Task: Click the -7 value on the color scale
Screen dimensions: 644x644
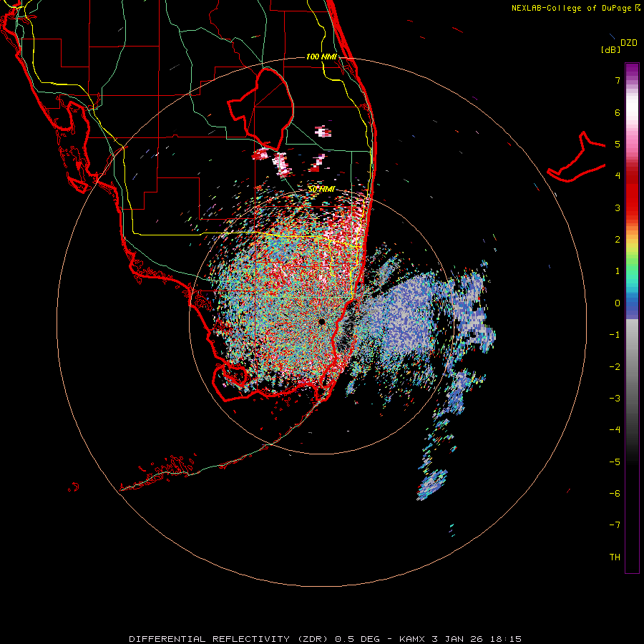Action: coord(615,525)
